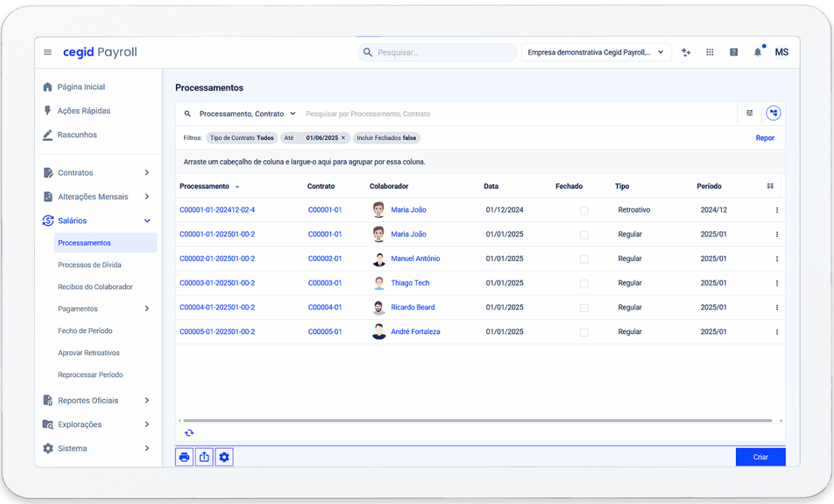This screenshot has width=834, height=504.
Task: Click the filter settings sliders icon
Action: [750, 114]
